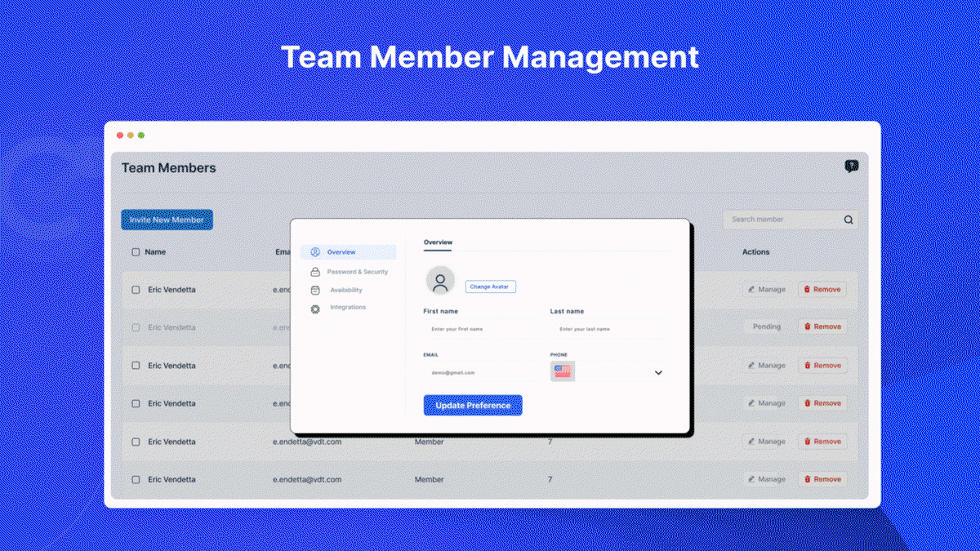Viewport: 980px width, 551px height.
Task: Click the magnifying glass search icon
Action: (848, 219)
